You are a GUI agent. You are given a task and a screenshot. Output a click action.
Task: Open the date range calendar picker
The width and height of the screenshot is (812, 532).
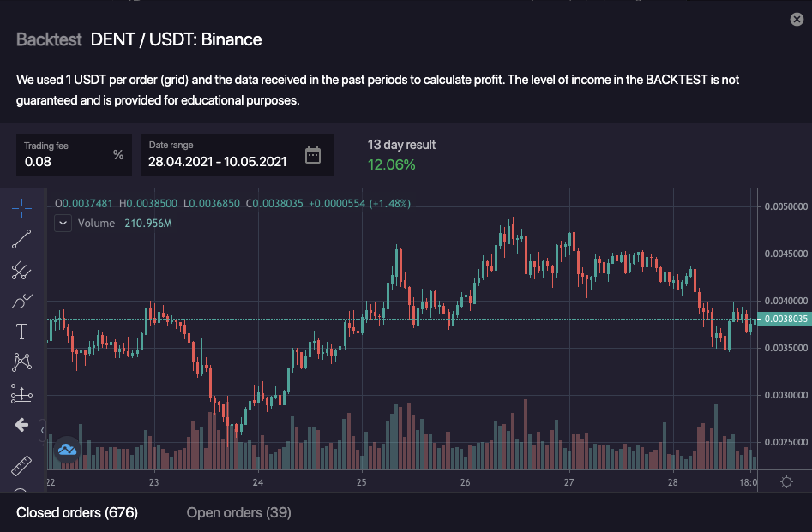(313, 155)
